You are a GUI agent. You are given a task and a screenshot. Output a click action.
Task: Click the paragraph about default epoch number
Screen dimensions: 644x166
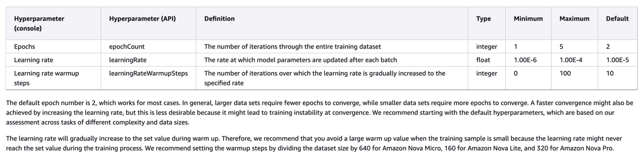click(x=319, y=113)
